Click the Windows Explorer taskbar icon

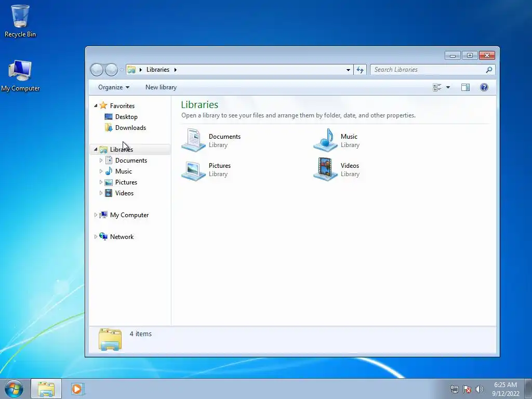click(46, 389)
